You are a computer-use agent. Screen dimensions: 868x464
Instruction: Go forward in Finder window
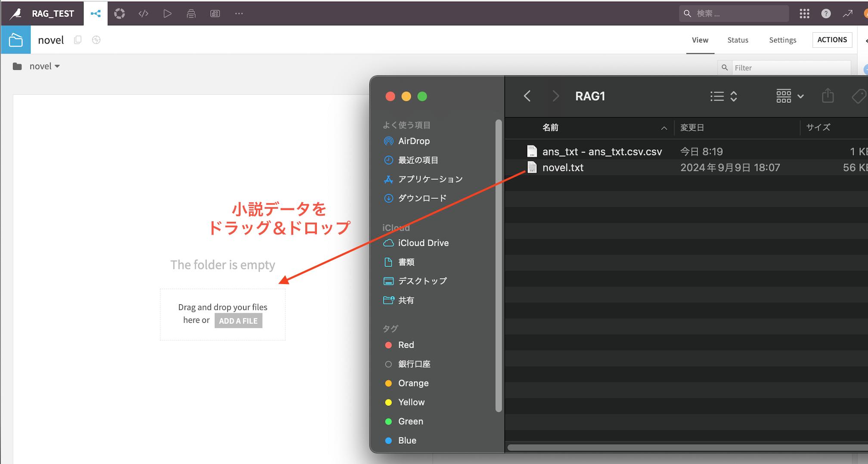coord(556,96)
